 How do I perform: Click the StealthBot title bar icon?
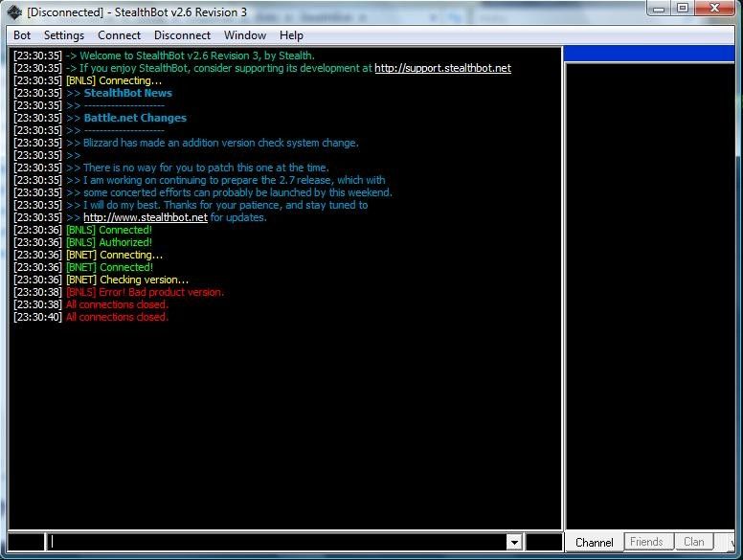pyautogui.click(x=14, y=12)
